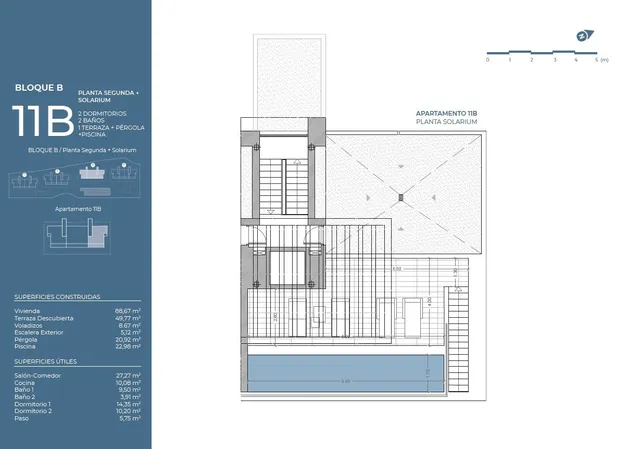Click the center drain of solarium roof

pyautogui.click(x=398, y=196)
